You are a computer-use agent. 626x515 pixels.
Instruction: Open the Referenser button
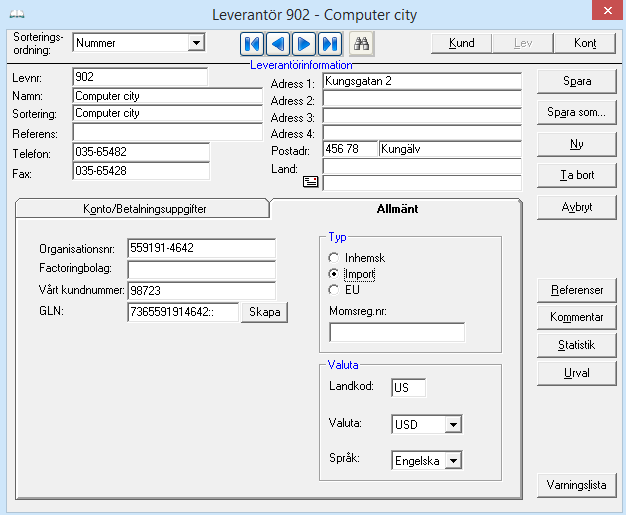577,290
